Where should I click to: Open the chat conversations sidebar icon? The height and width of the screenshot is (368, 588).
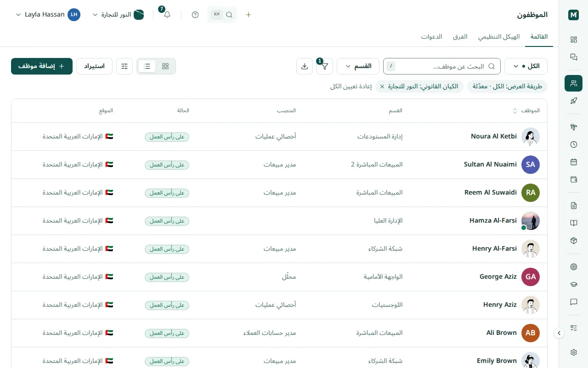(x=573, y=57)
